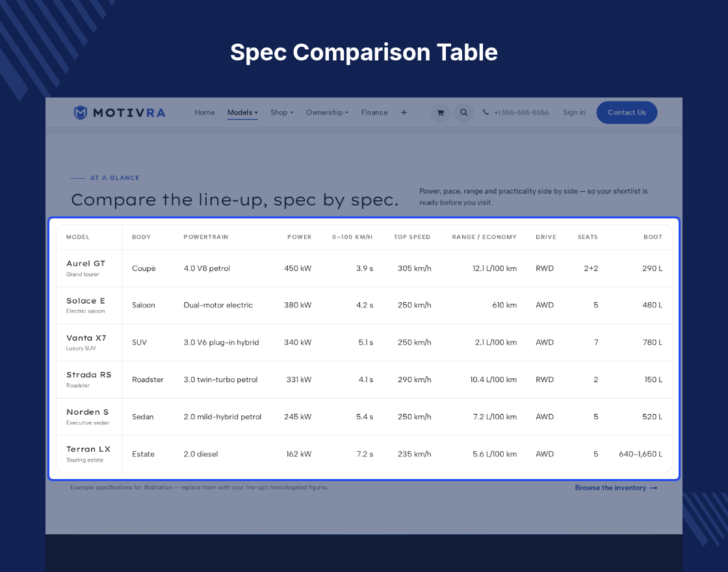Call the +1 555-555-5556 phone link

[x=521, y=112]
